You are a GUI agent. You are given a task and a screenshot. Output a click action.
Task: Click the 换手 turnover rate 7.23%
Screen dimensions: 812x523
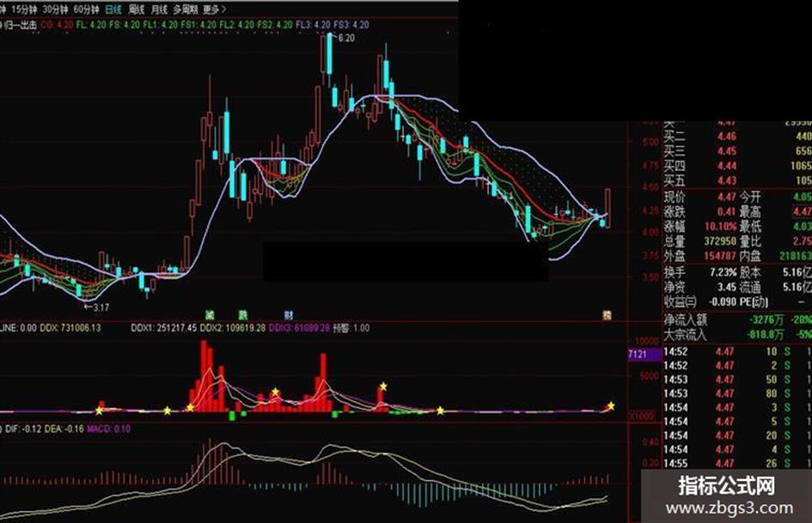[724, 272]
